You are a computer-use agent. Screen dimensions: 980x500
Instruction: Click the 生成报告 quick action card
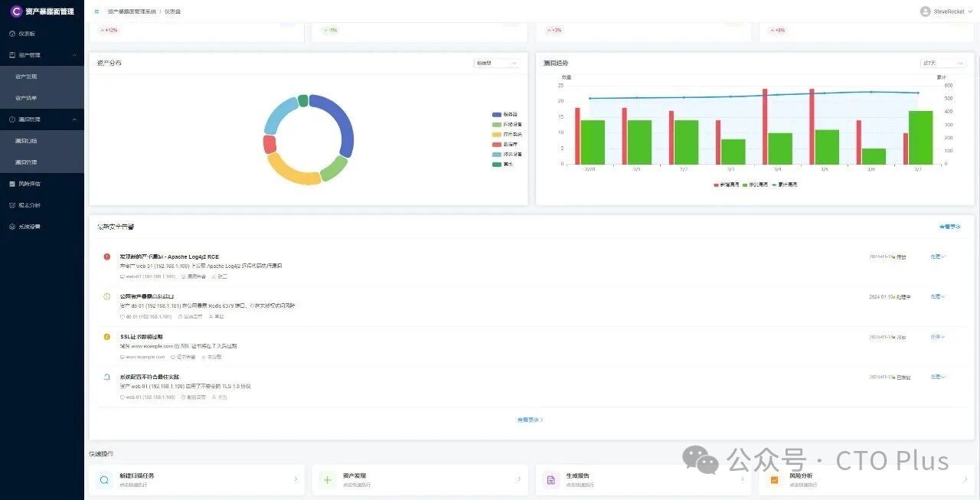[643, 479]
